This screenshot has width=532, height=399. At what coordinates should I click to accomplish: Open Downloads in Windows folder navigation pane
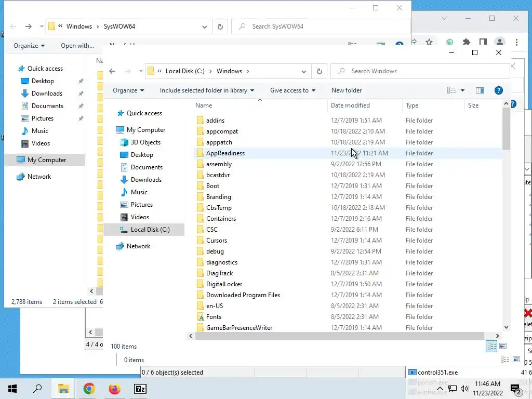coord(146,179)
